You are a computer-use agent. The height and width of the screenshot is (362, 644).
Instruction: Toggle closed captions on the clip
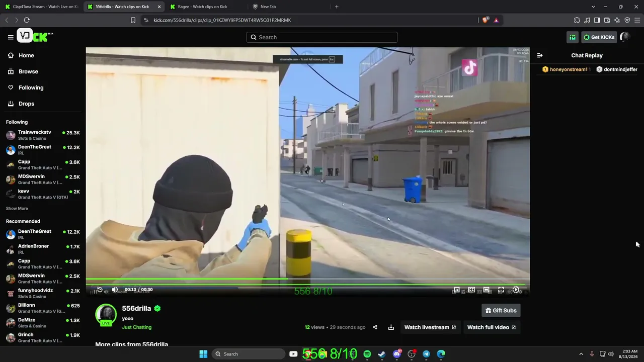471,290
